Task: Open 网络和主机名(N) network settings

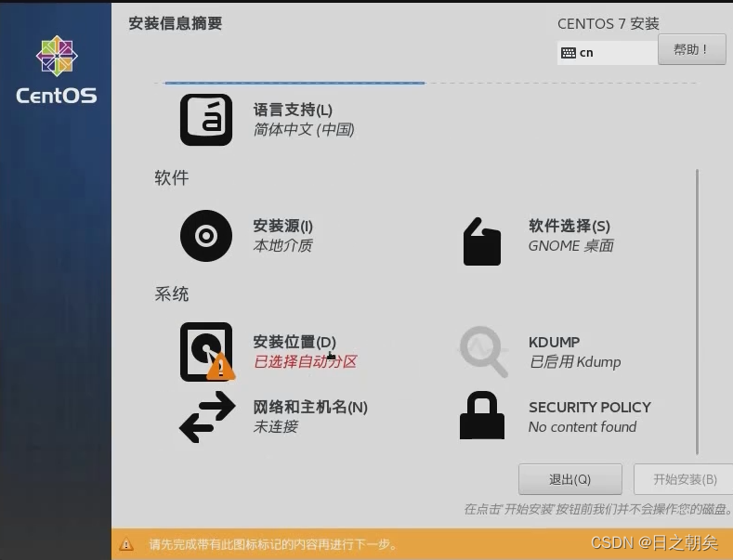Action: pyautogui.click(x=310, y=407)
